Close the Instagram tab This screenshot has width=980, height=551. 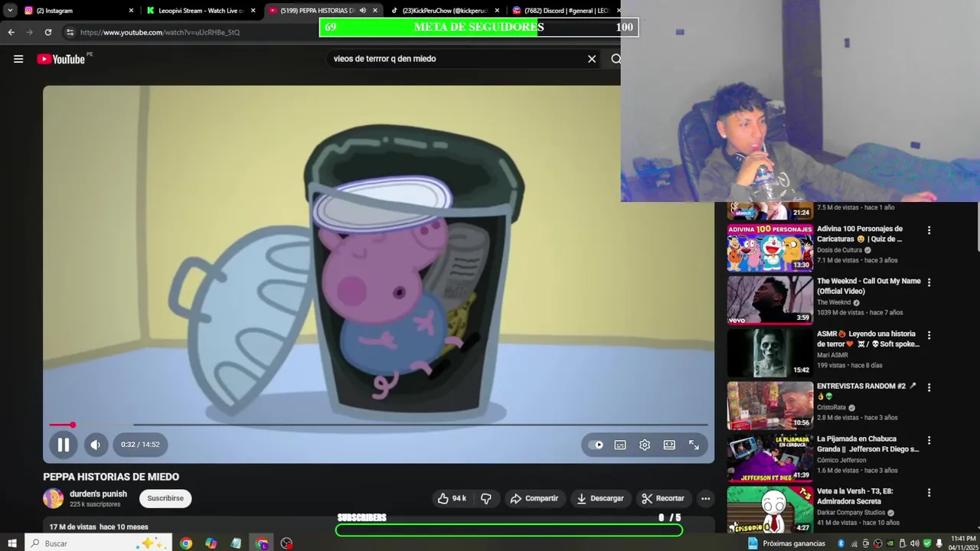tap(131, 11)
